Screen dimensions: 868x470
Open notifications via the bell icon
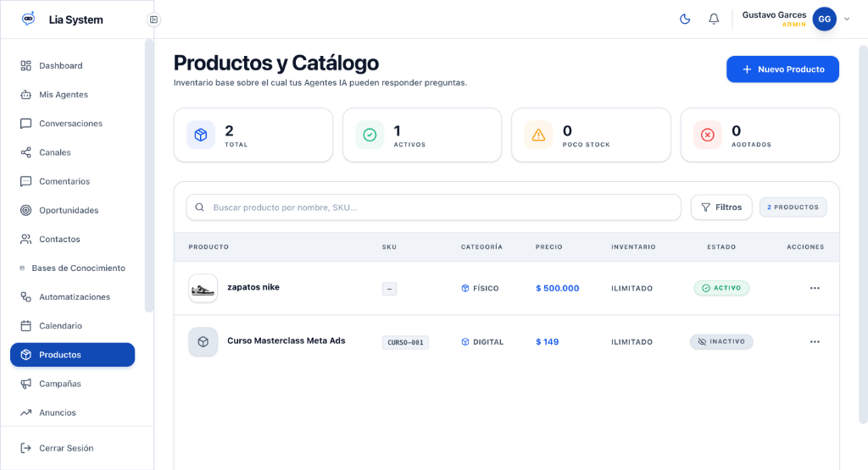714,19
